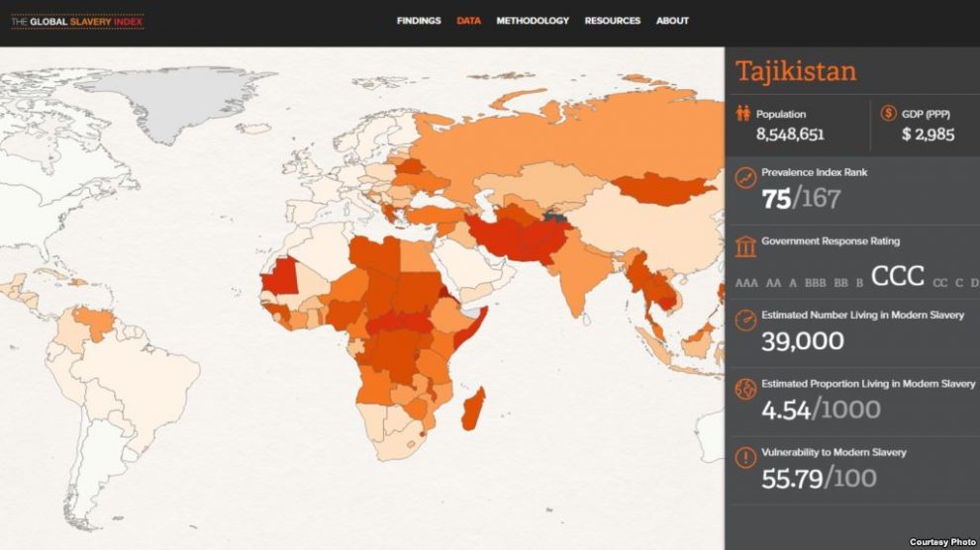
Task: Click Mauritania's dark red region on map
Action: [x=278, y=277]
